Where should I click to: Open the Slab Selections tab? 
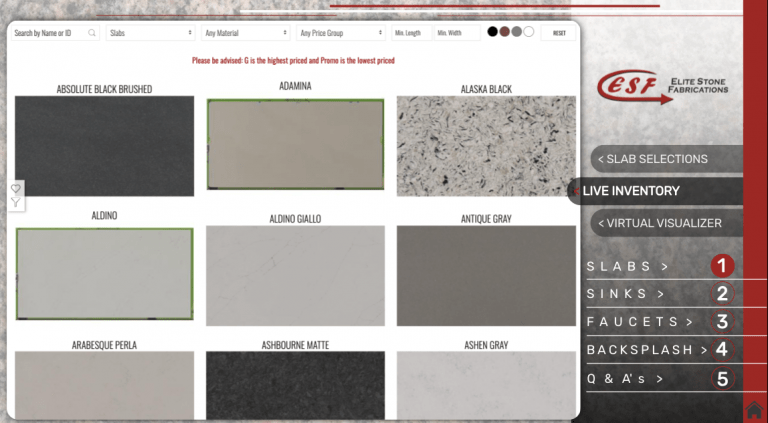coord(667,159)
